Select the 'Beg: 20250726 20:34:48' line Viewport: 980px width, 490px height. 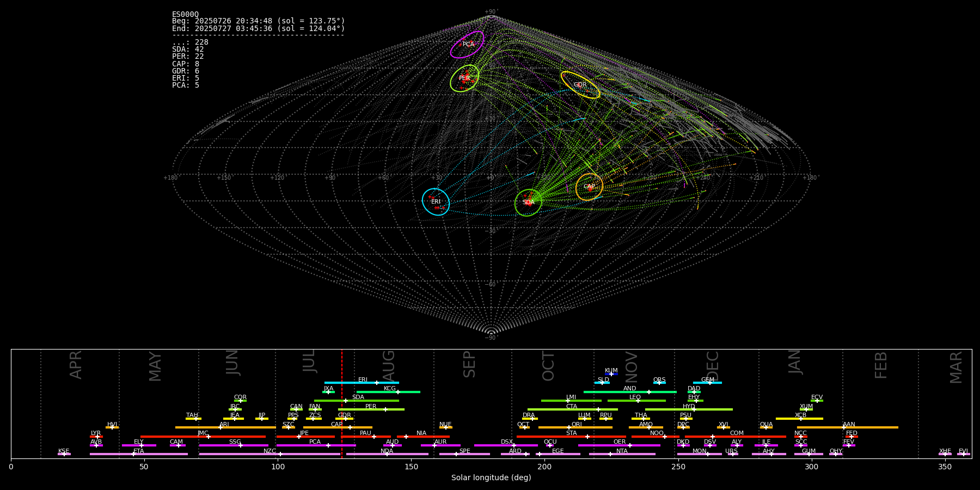[259, 21]
